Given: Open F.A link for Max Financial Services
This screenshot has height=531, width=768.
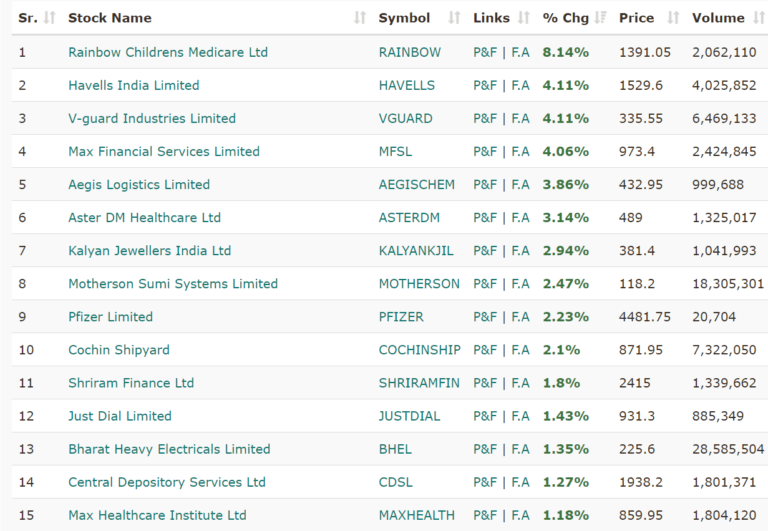Looking at the screenshot, I should click(x=520, y=151).
